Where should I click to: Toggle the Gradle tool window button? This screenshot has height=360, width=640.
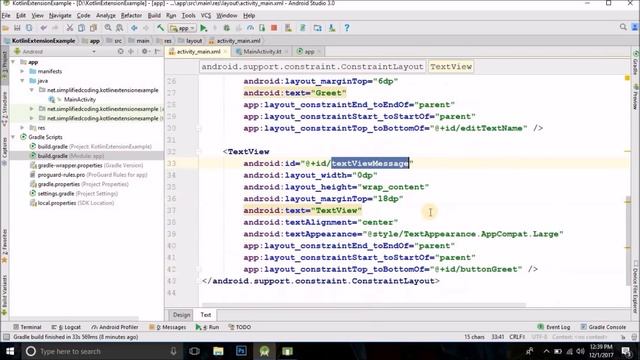tap(636, 62)
